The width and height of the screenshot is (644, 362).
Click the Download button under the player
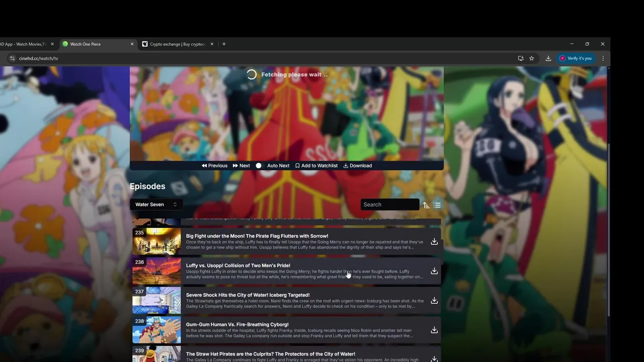coord(358,165)
